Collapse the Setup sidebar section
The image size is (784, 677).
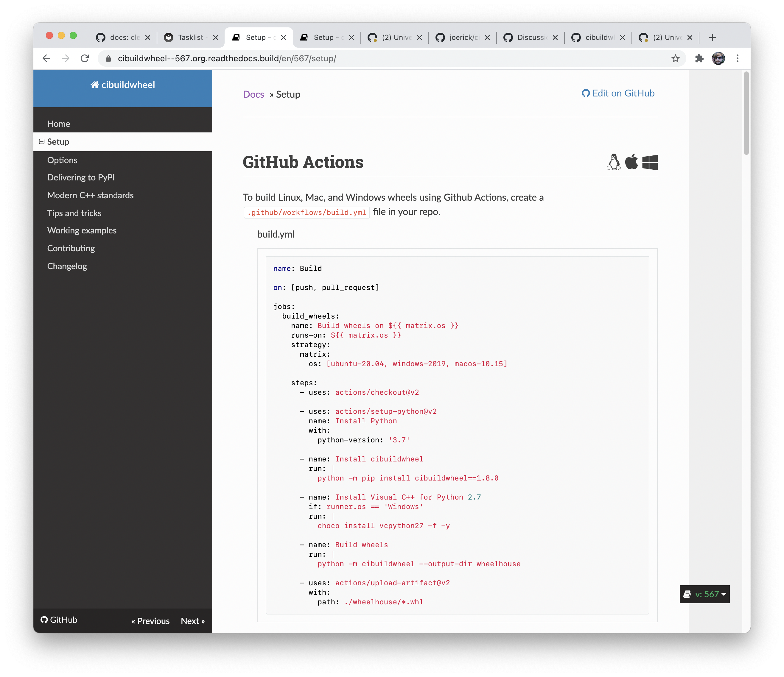[42, 141]
